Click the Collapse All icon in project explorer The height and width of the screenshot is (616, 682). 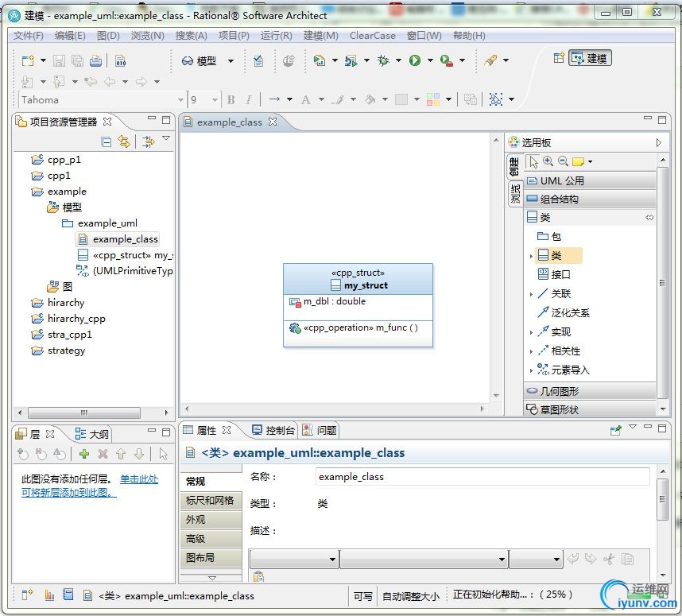pos(106,141)
